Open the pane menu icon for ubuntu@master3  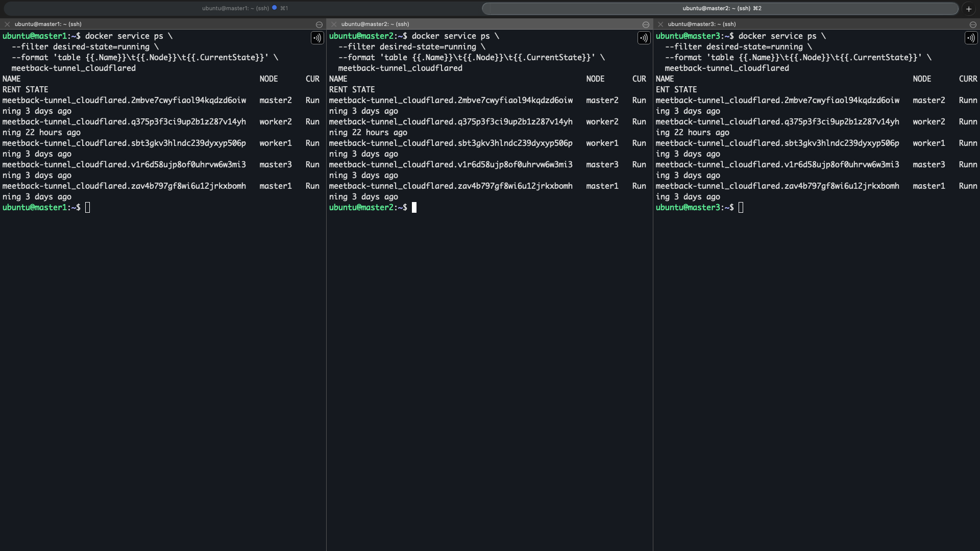point(973,24)
